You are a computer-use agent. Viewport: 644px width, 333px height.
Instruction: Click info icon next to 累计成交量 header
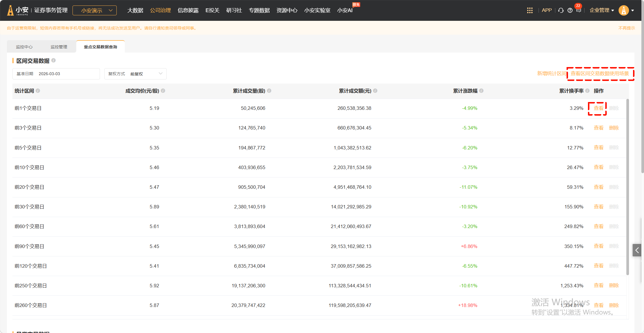pyautogui.click(x=269, y=91)
